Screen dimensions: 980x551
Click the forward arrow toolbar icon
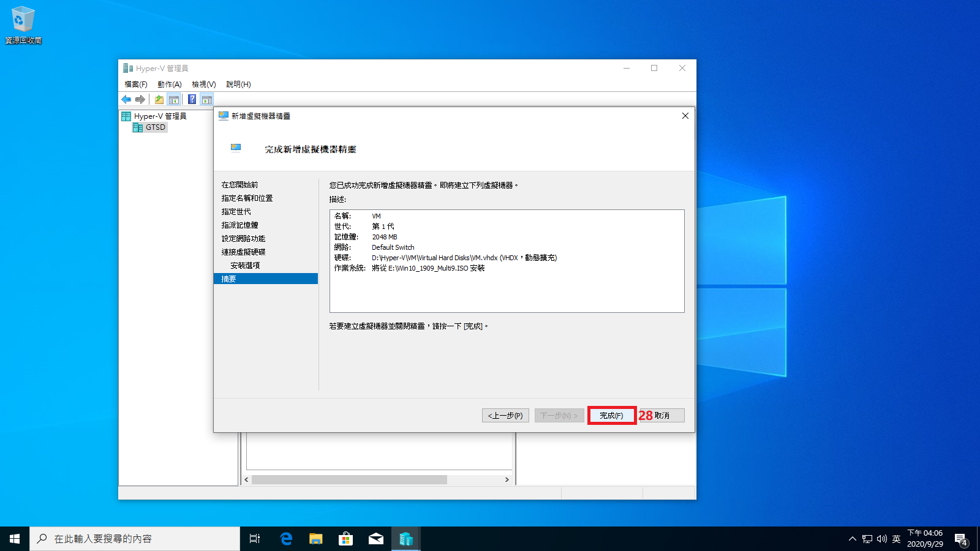pos(140,99)
